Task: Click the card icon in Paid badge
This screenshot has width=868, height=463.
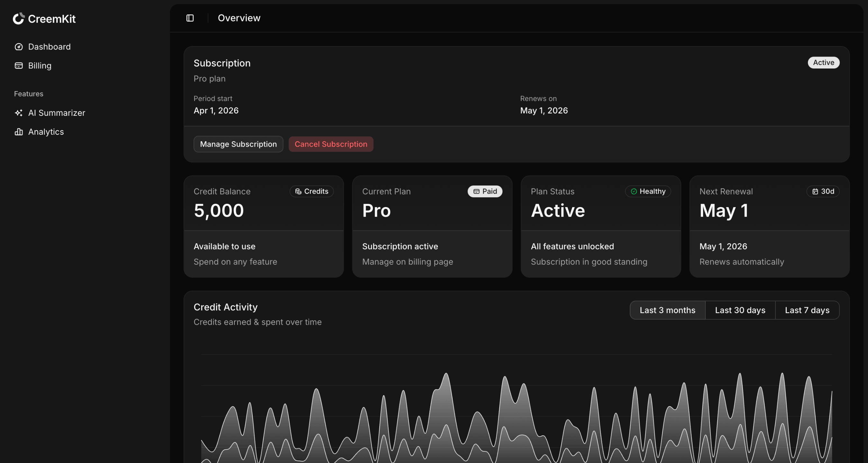Action: pos(476,191)
